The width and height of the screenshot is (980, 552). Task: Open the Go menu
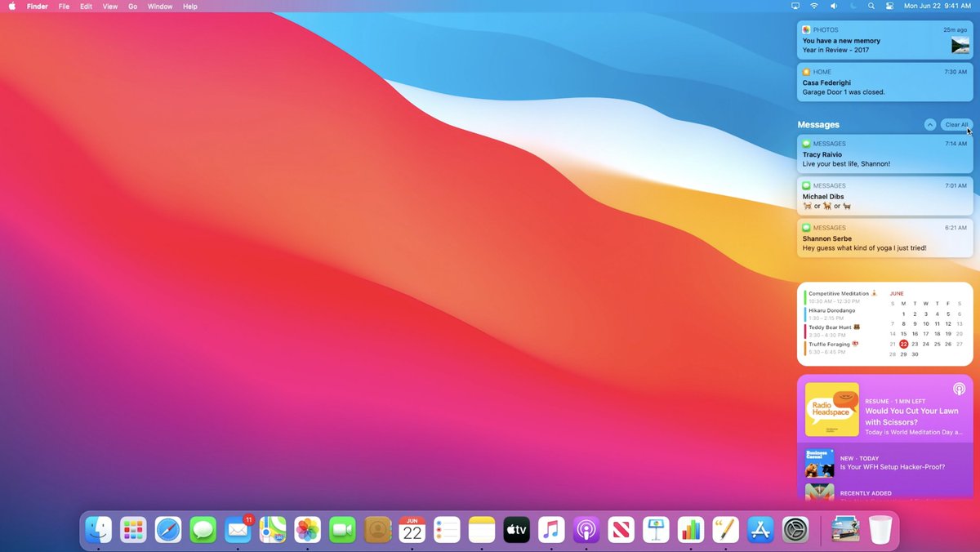click(132, 6)
